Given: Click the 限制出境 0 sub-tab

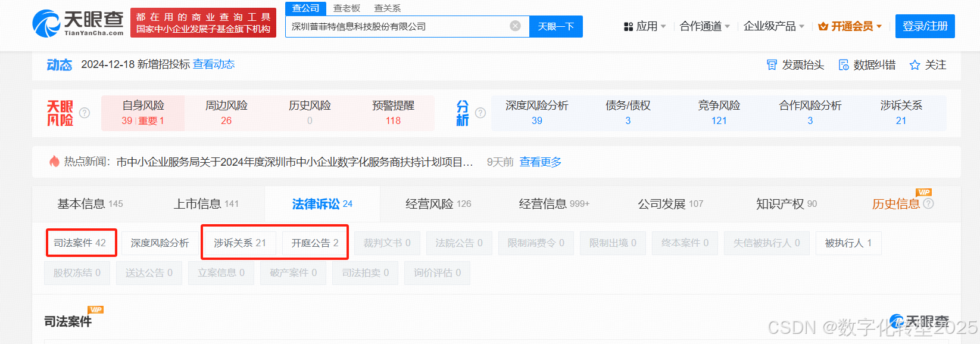Looking at the screenshot, I should 613,243.
